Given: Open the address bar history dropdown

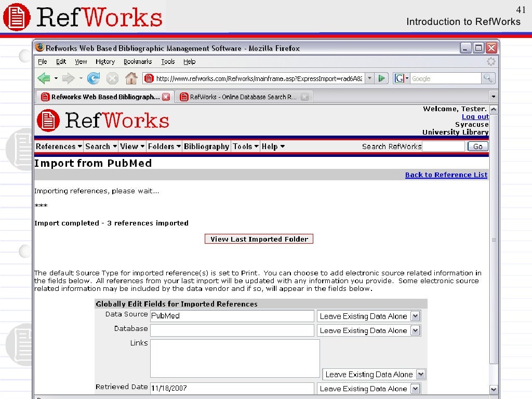Looking at the screenshot, I should pos(369,78).
